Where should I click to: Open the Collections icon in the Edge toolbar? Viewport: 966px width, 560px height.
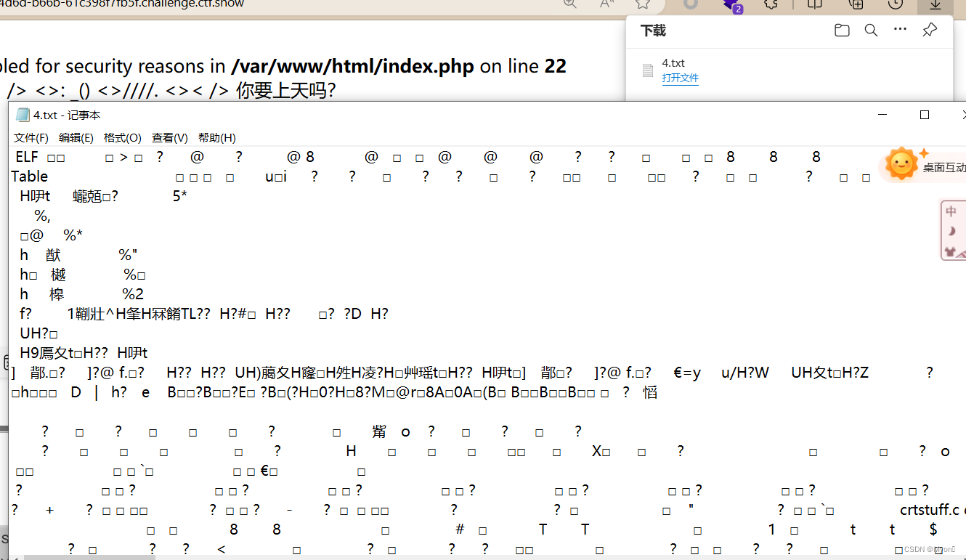pos(856,5)
